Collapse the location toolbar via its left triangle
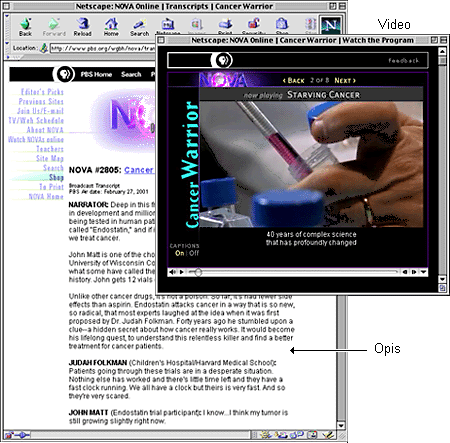The width and height of the screenshot is (450, 443). pos(7,43)
